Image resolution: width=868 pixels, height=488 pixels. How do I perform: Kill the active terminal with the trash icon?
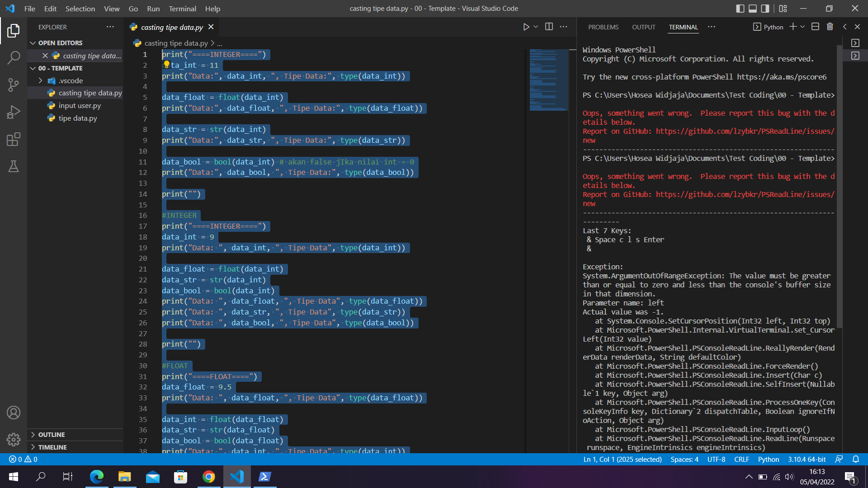pyautogui.click(x=830, y=27)
